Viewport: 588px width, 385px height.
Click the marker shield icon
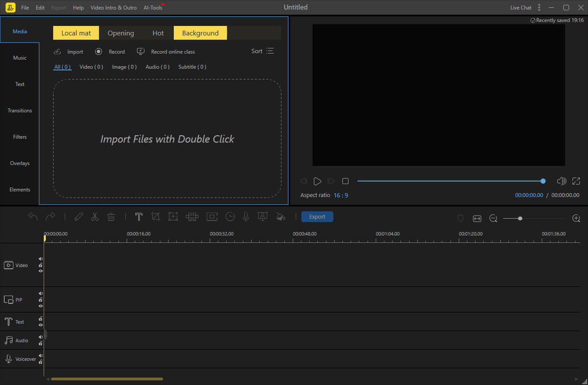click(460, 218)
